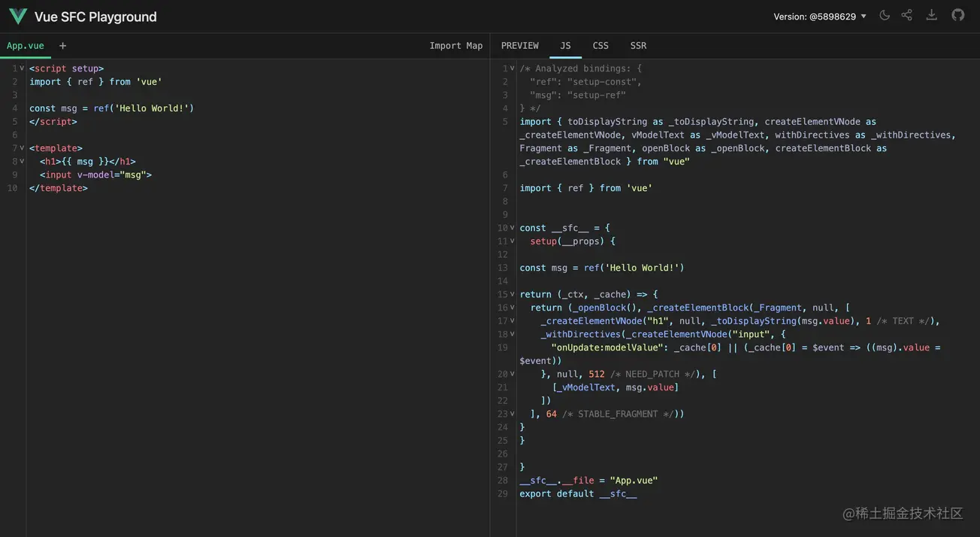Click {{ msg }} interpolation in h1 line
Viewport: 980px width, 537px height.
[85, 162]
